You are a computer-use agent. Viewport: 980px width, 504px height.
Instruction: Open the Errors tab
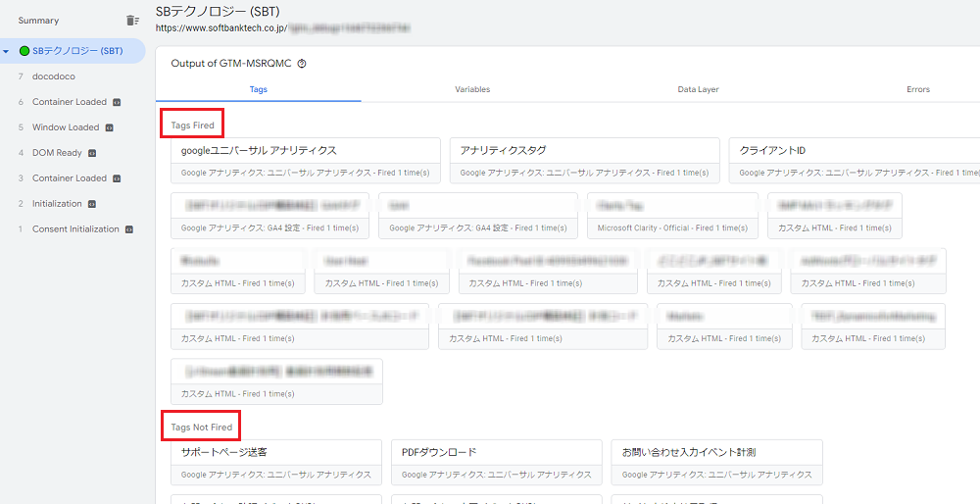point(918,89)
